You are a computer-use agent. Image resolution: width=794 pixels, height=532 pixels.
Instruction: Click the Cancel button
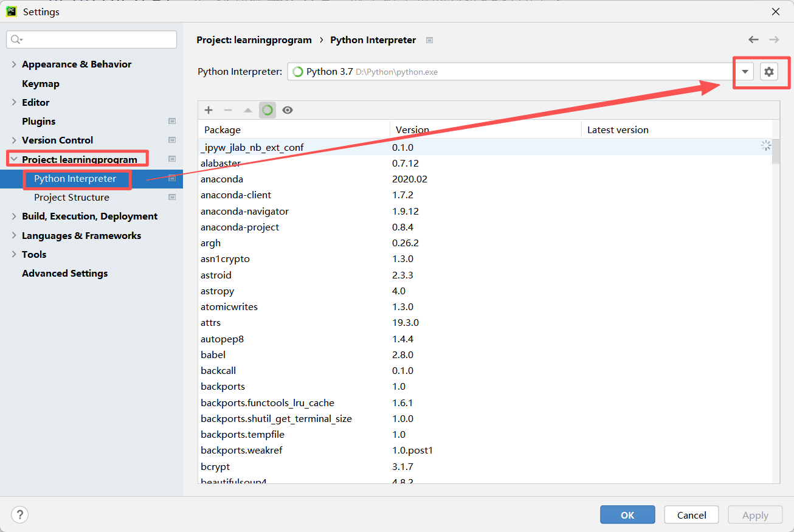[x=692, y=515]
